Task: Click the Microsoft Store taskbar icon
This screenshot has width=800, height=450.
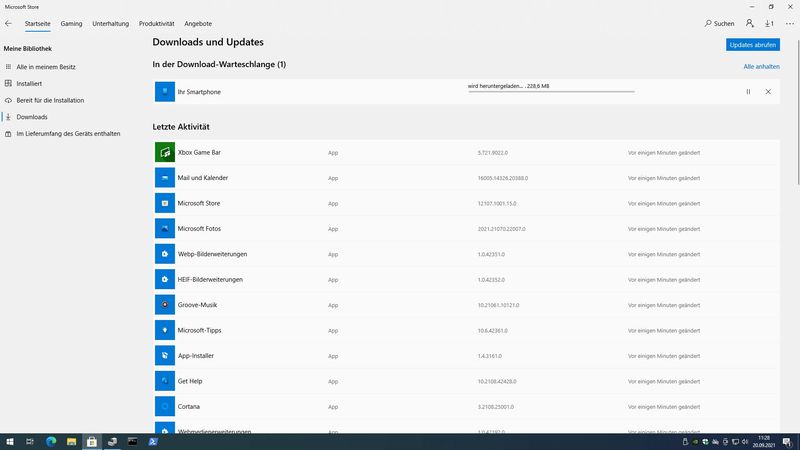Action: click(92, 442)
